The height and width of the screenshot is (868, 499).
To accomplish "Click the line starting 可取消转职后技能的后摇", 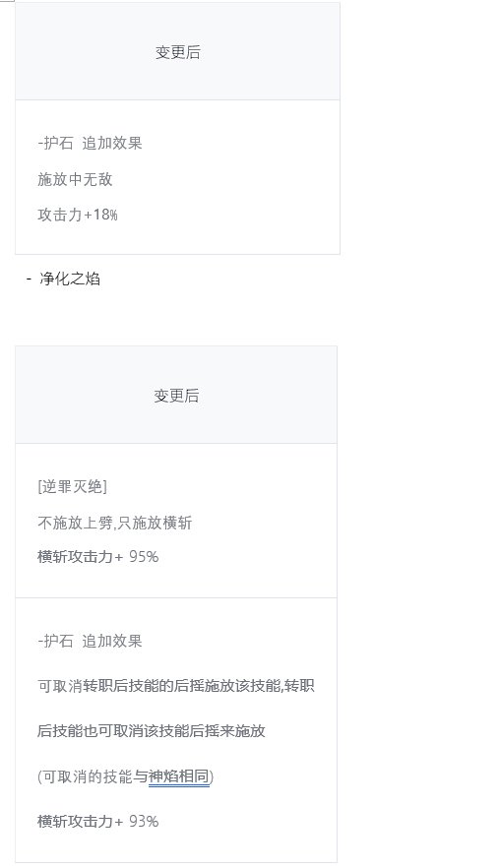I will (176, 686).
